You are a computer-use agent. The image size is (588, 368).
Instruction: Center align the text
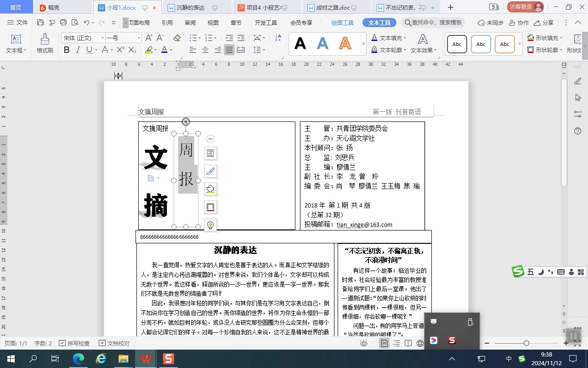205,50
